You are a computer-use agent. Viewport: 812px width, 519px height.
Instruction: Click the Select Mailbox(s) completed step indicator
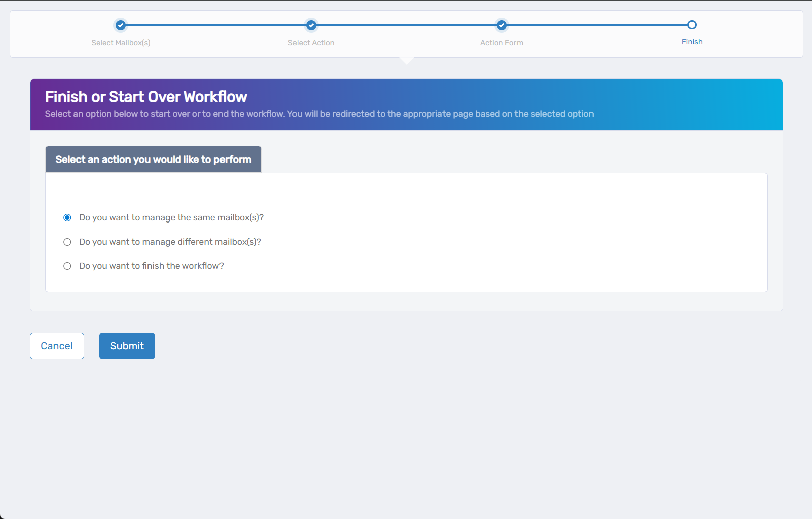click(121, 25)
